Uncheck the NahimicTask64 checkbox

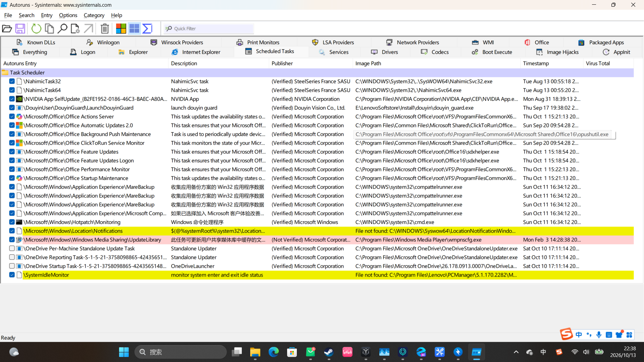(12, 90)
